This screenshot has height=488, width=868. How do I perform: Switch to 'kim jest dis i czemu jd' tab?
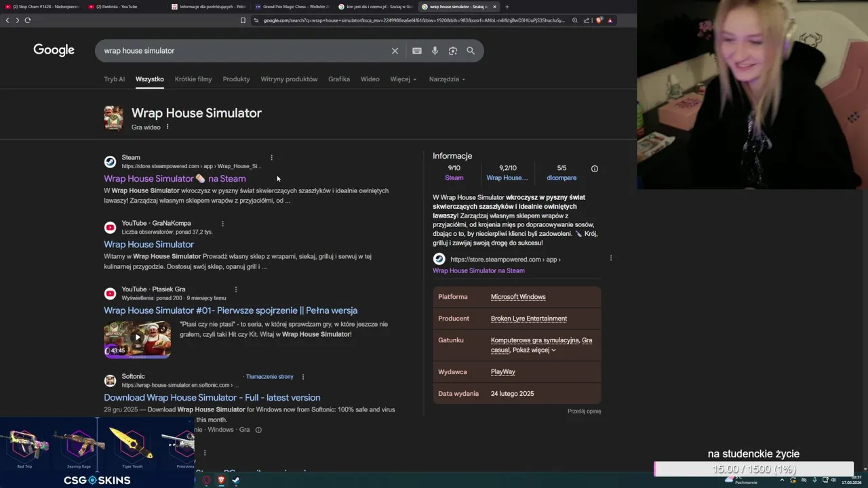[375, 7]
